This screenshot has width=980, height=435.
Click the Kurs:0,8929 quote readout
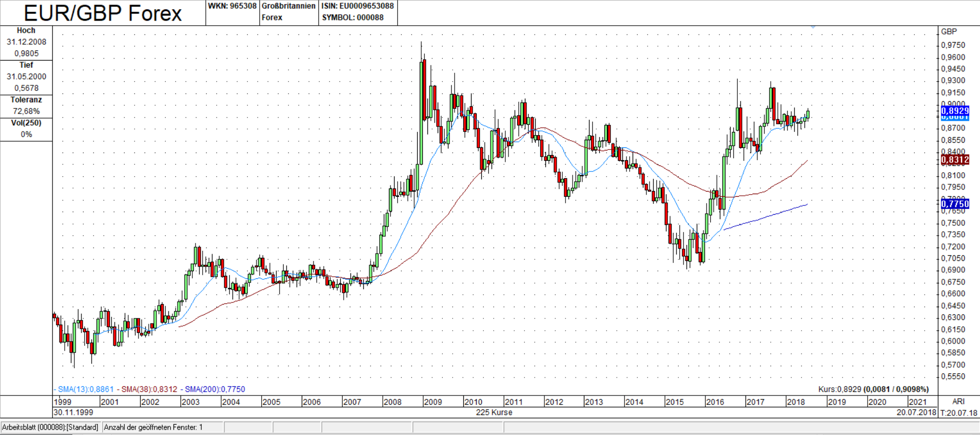tap(873, 389)
